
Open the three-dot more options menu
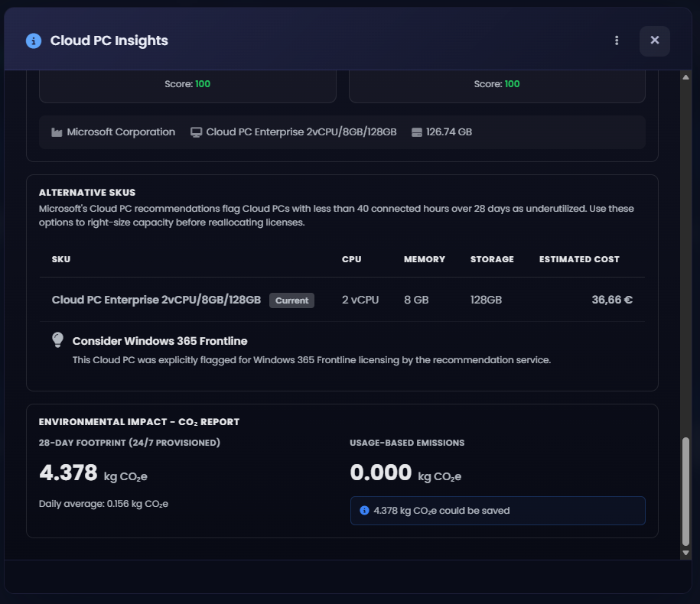(617, 41)
